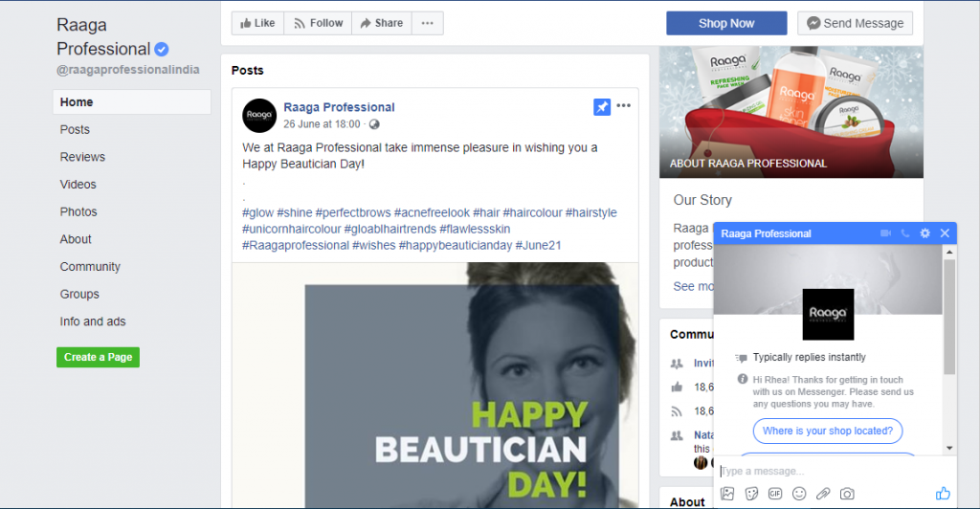Click the #hairstyle hashtag
This screenshot has height=509, width=980.
click(x=591, y=213)
